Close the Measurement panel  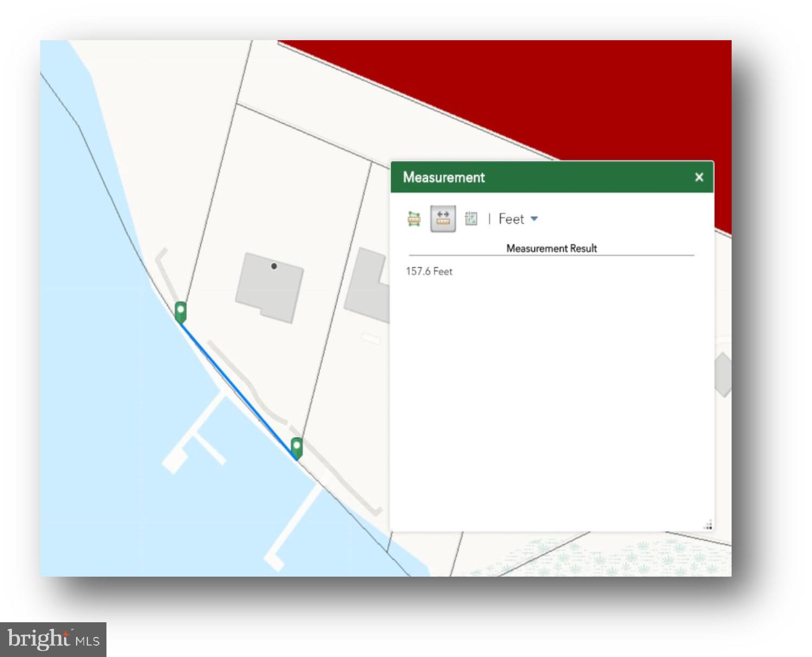click(699, 177)
